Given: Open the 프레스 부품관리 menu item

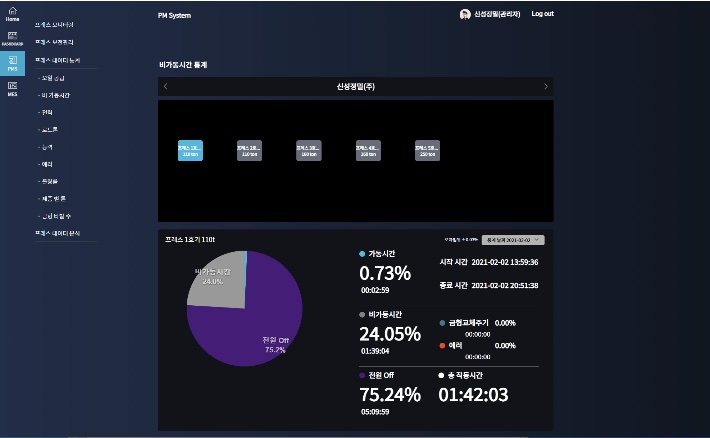Looking at the screenshot, I should 54,42.
